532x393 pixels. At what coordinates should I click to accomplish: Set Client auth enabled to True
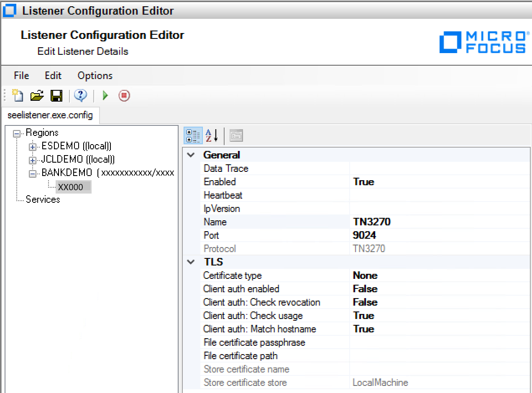[366, 288]
